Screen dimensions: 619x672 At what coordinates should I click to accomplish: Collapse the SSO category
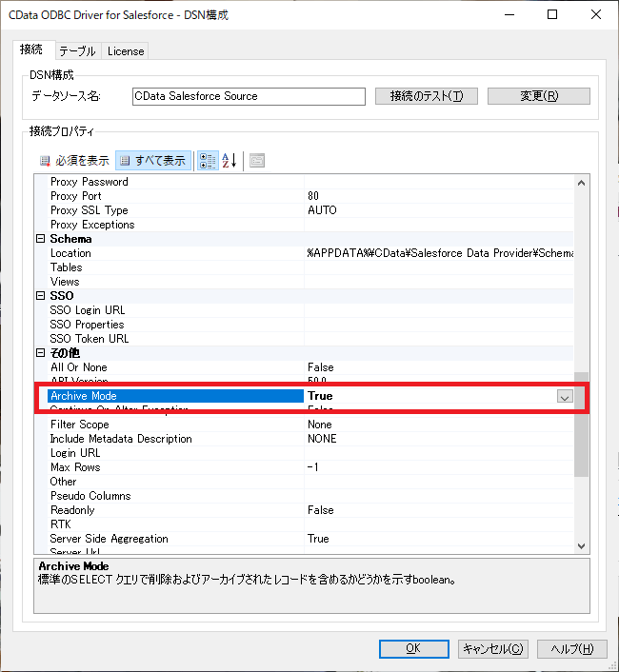click(x=40, y=296)
